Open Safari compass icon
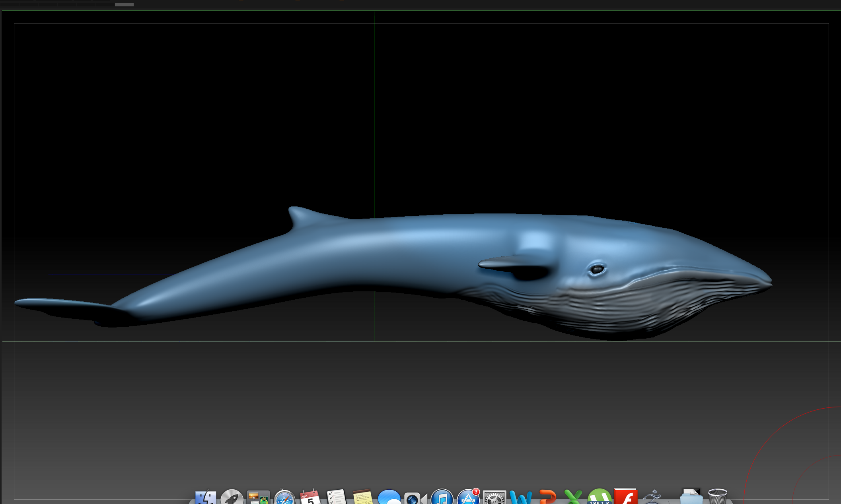 point(284,498)
